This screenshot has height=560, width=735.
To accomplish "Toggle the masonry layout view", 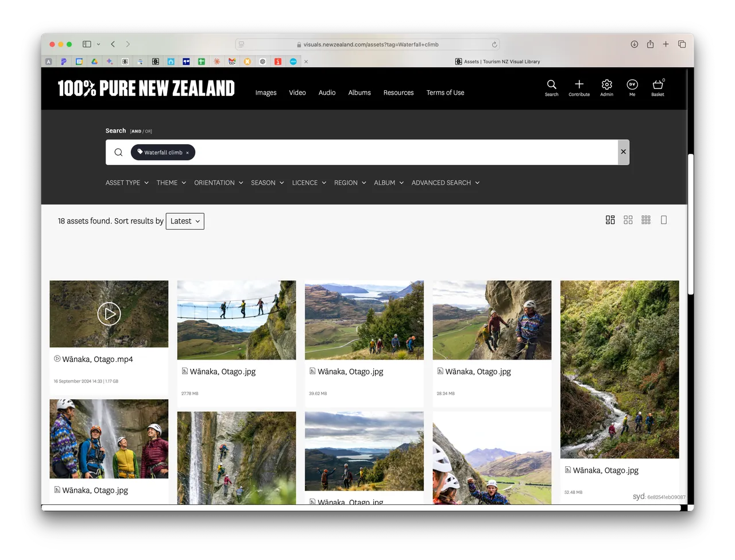I will [610, 219].
